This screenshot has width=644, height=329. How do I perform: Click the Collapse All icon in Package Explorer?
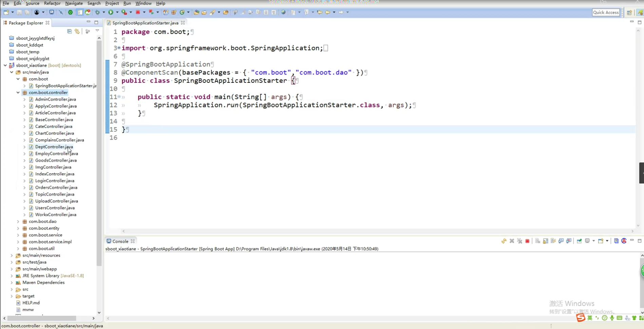pyautogui.click(x=70, y=31)
